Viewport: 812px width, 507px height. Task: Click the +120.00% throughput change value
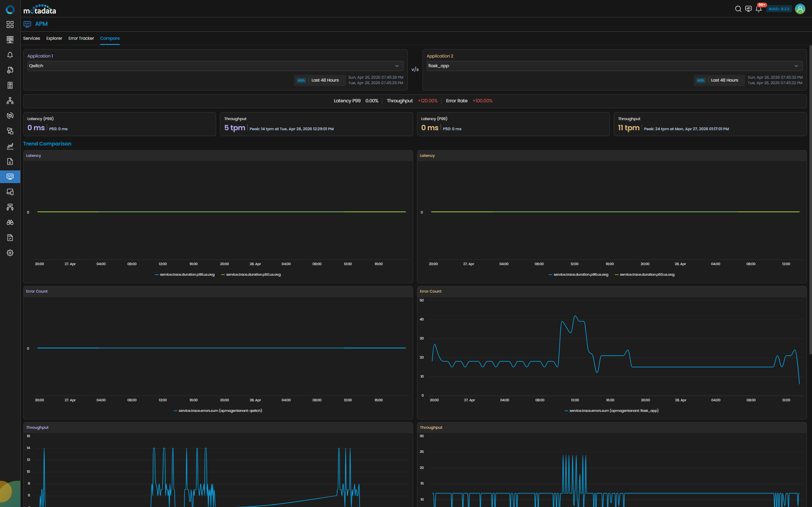coord(428,101)
